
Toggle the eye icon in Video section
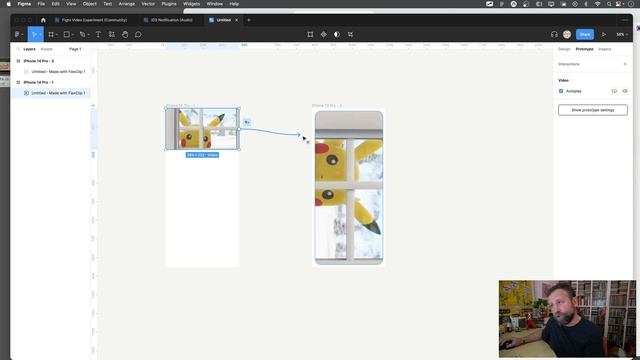625,91
